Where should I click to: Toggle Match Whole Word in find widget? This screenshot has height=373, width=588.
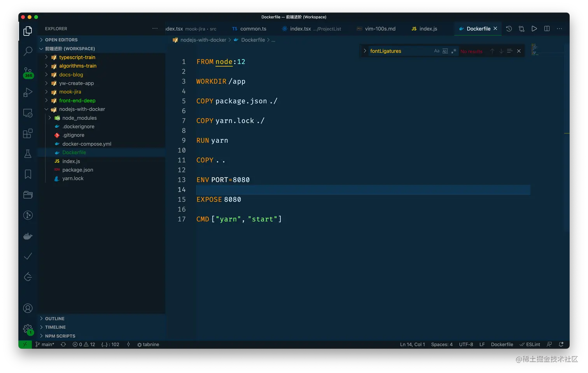[445, 51]
